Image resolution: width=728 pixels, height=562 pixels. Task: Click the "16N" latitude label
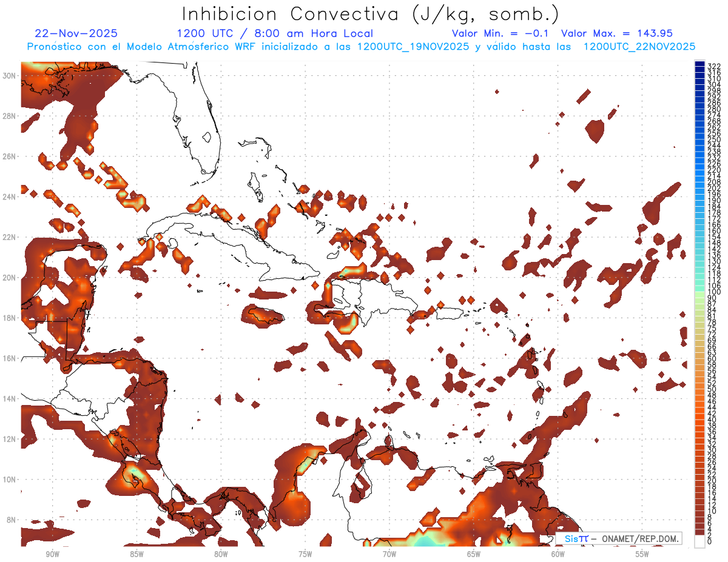10,358
